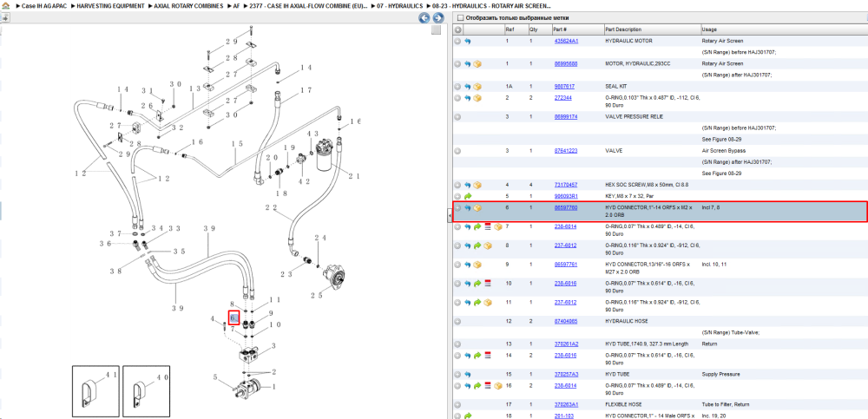The height and width of the screenshot is (419, 868).
Task: Select callout 21 by the filter
Action: point(354,177)
